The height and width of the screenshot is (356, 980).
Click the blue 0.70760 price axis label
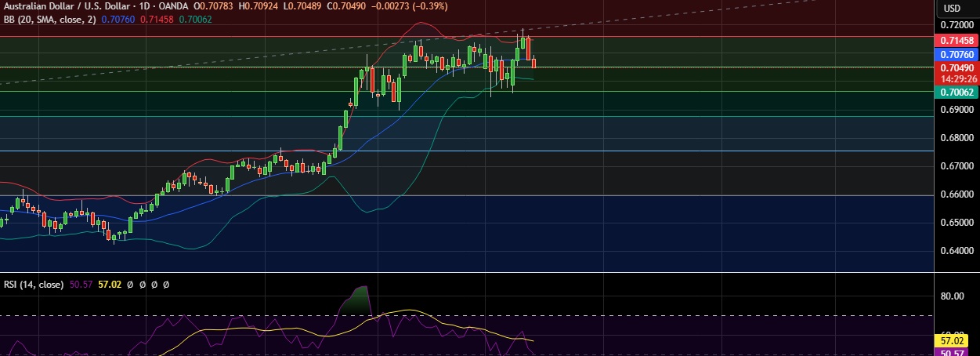[x=957, y=55]
